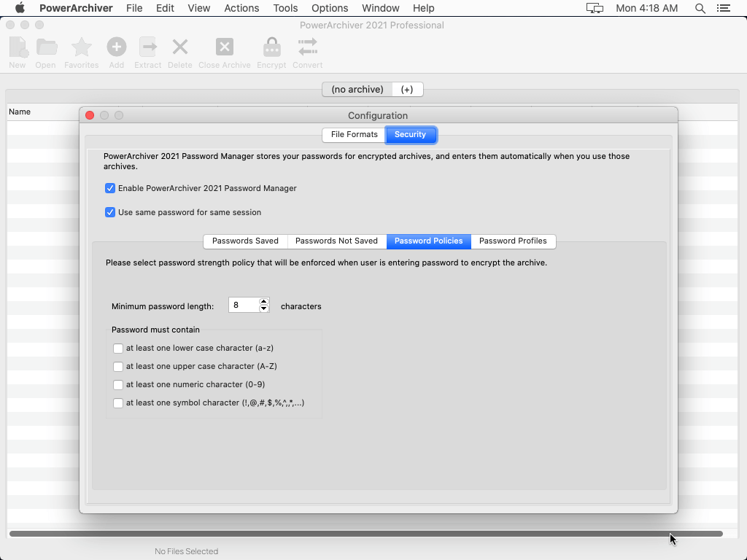Open the Apple menu
Image resolution: width=747 pixels, height=560 pixels.
(x=20, y=8)
